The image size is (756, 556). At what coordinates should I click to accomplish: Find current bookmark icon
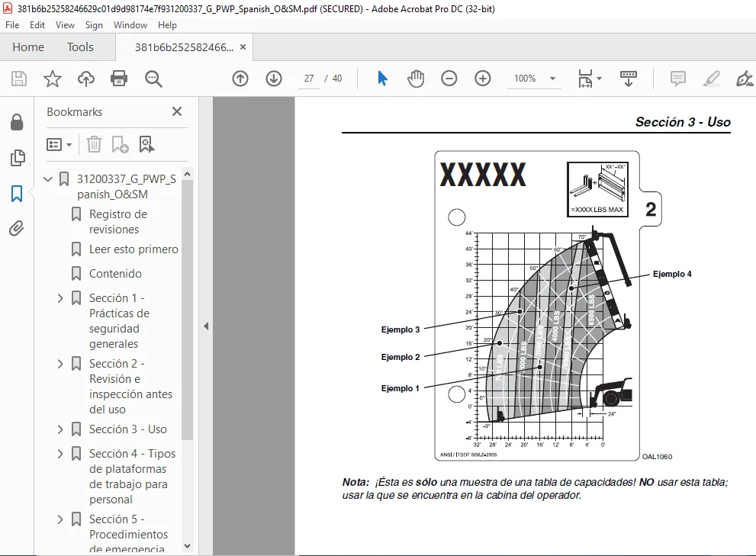pos(146,144)
